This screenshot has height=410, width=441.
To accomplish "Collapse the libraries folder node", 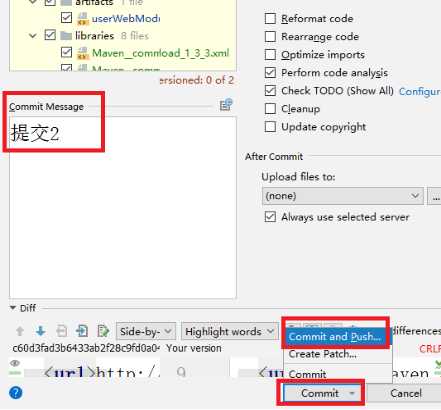I will [x=33, y=35].
